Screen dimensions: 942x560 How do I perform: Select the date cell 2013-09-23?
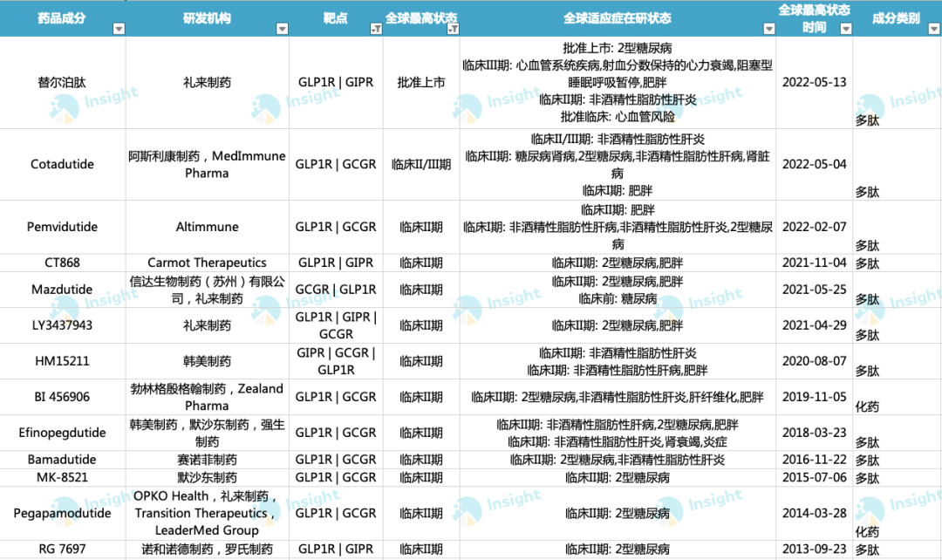(x=815, y=550)
